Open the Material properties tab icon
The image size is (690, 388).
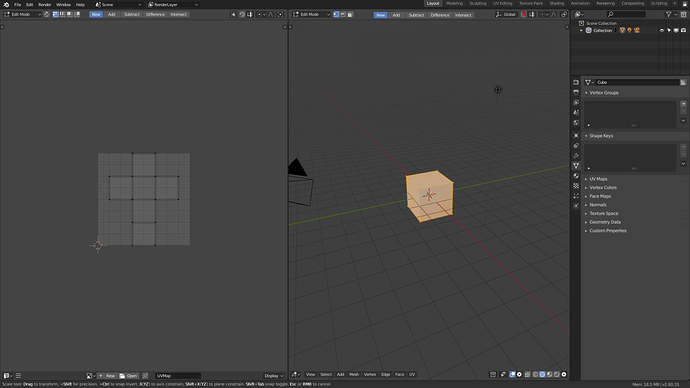(576, 176)
